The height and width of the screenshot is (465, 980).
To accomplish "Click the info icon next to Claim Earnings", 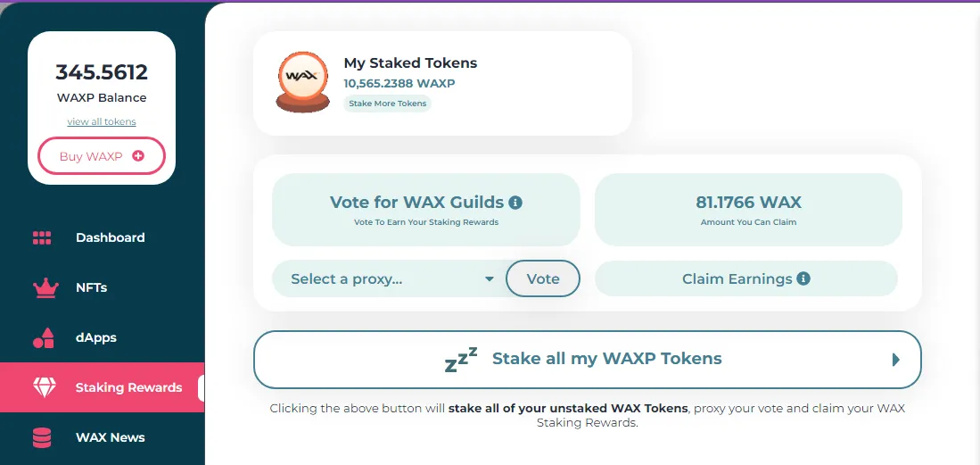I will point(803,278).
